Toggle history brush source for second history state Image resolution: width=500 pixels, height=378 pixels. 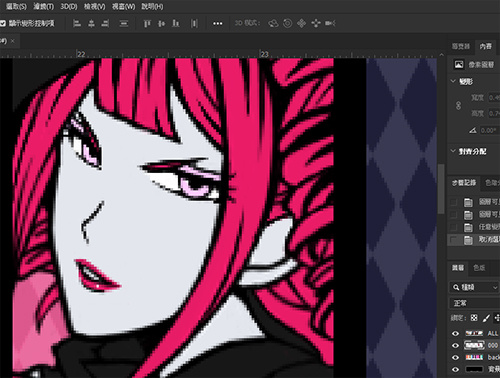(x=453, y=214)
